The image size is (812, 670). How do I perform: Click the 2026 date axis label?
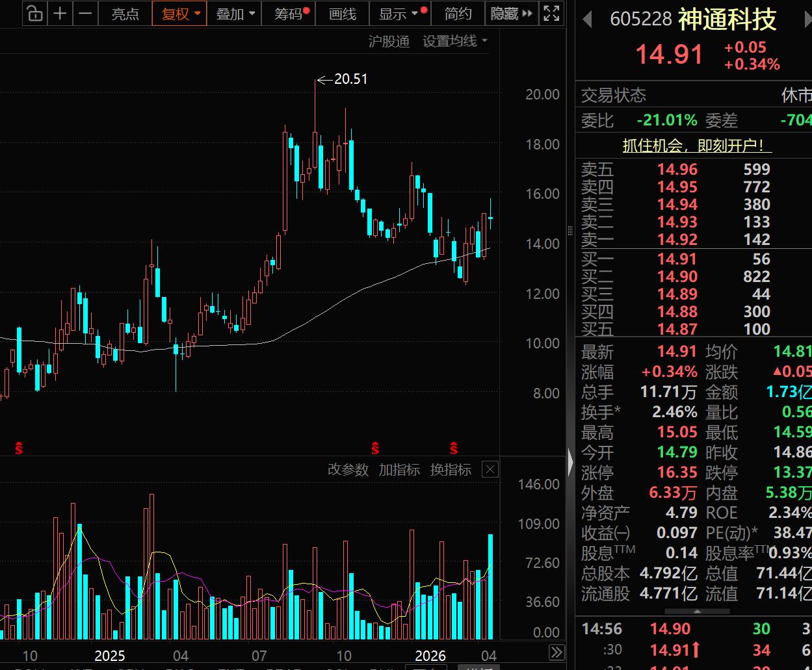point(430,655)
